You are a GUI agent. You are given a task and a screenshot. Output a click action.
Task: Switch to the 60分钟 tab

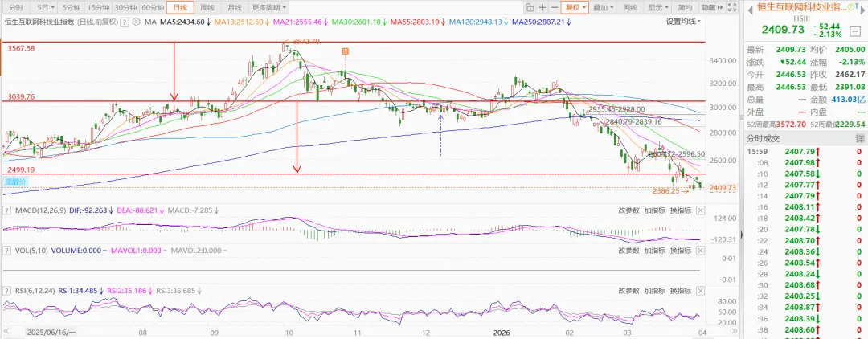point(152,8)
